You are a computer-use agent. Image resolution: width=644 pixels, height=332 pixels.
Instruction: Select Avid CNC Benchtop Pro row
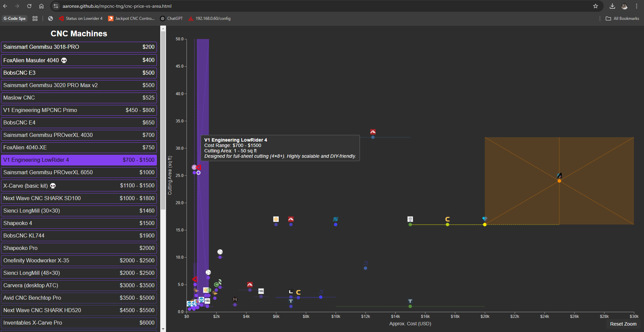(x=79, y=298)
